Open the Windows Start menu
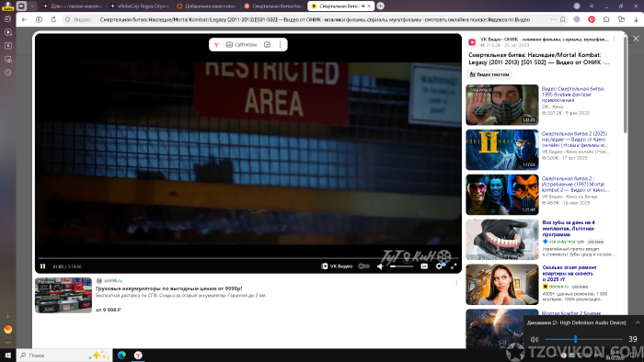Viewport: 644px width, 362px height. coord(7,355)
